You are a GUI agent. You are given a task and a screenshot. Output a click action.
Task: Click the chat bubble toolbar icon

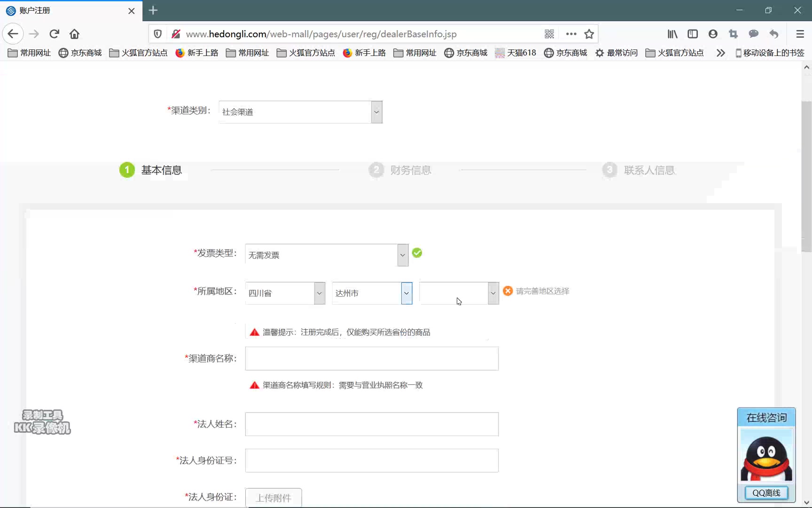tap(753, 34)
